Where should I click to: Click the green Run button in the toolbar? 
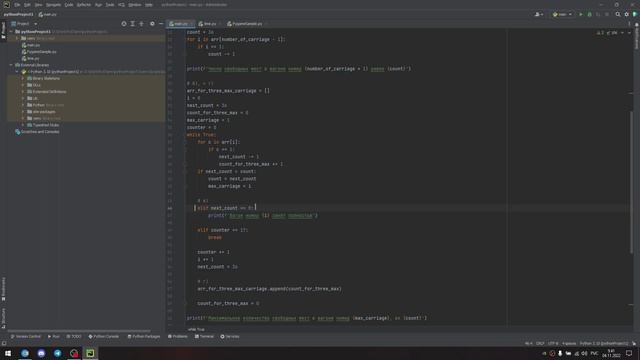click(581, 14)
